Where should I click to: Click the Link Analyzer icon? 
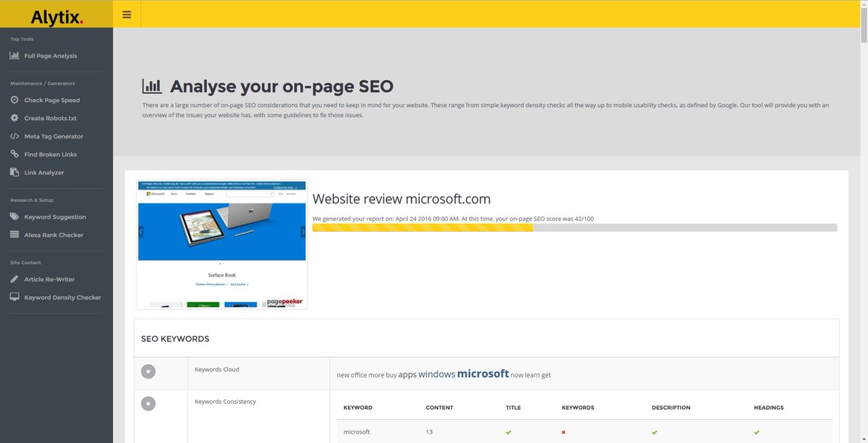pos(14,172)
